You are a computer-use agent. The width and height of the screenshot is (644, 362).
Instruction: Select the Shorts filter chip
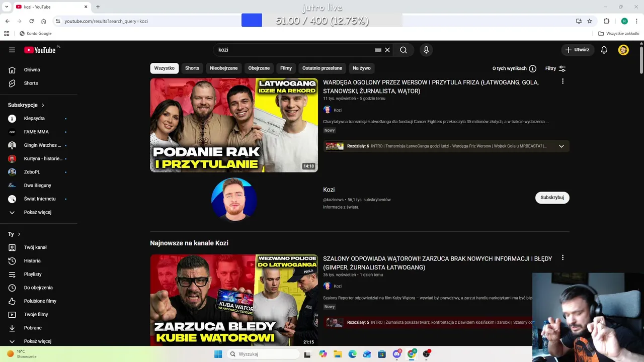192,68
